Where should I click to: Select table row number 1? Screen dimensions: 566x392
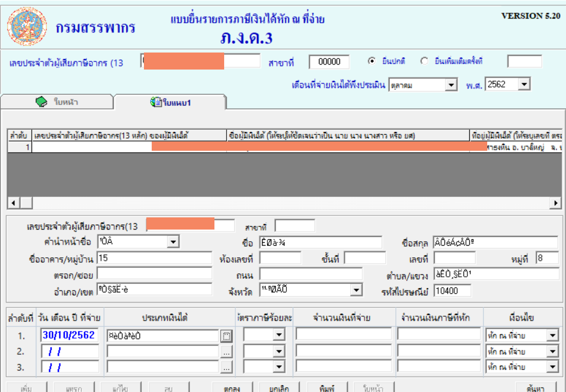pyautogui.click(x=20, y=147)
